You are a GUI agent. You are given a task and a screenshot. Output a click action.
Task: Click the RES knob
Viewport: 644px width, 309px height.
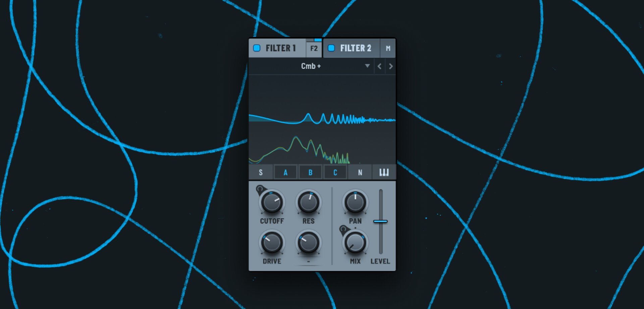click(x=308, y=202)
